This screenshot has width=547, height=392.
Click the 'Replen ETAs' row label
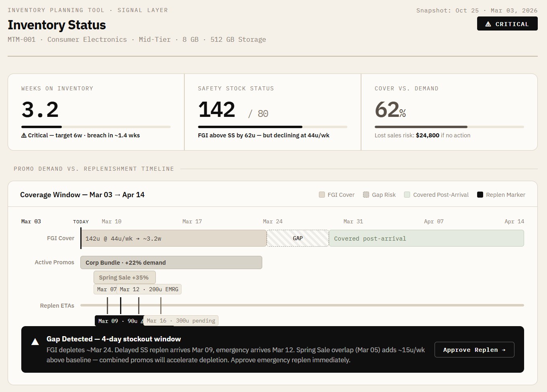click(x=57, y=306)
